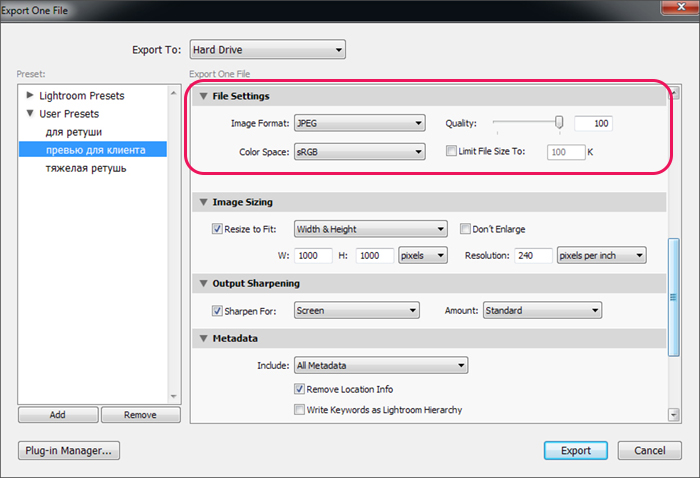Open the Image Format dropdown

(x=359, y=123)
